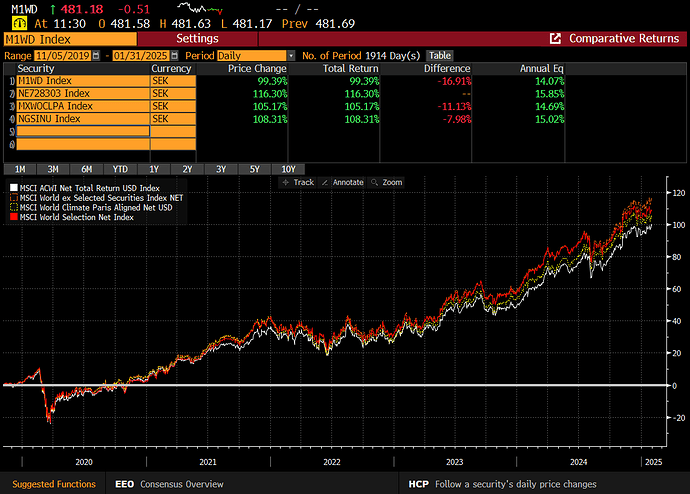Select the 1Y range tab
The width and height of the screenshot is (690, 494).
(154, 169)
